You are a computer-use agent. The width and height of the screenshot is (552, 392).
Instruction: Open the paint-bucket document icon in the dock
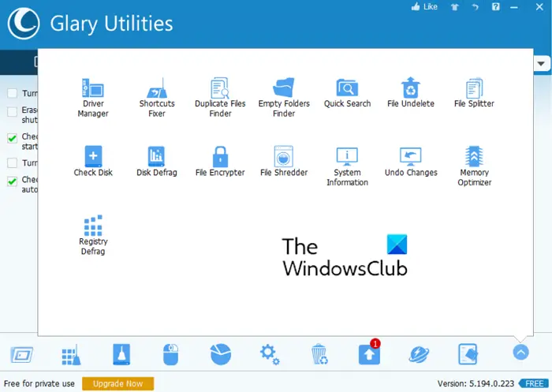[x=468, y=354]
